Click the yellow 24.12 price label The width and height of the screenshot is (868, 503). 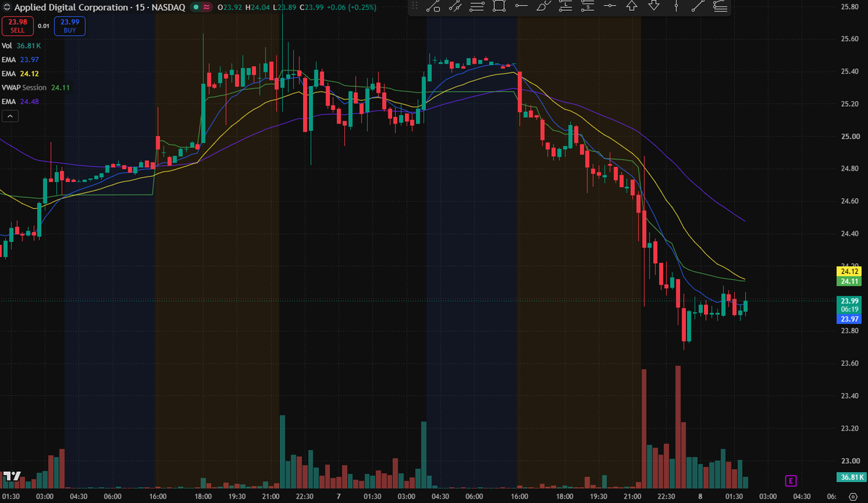[848, 271]
